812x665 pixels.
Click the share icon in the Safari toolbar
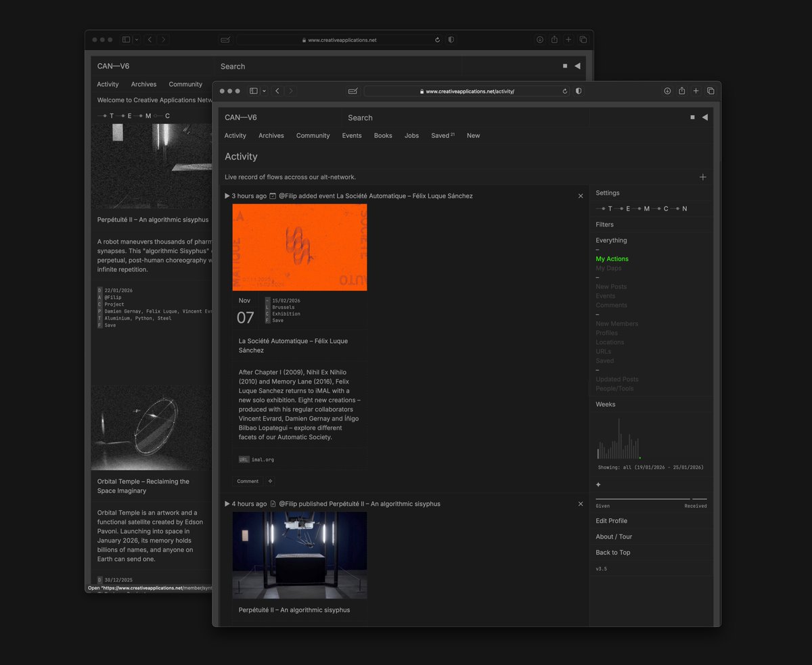(681, 91)
